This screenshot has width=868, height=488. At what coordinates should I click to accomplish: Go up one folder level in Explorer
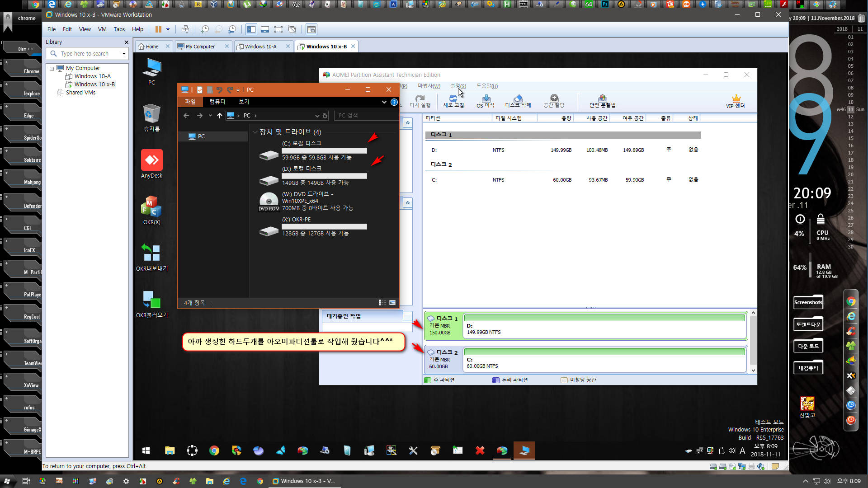click(x=220, y=116)
